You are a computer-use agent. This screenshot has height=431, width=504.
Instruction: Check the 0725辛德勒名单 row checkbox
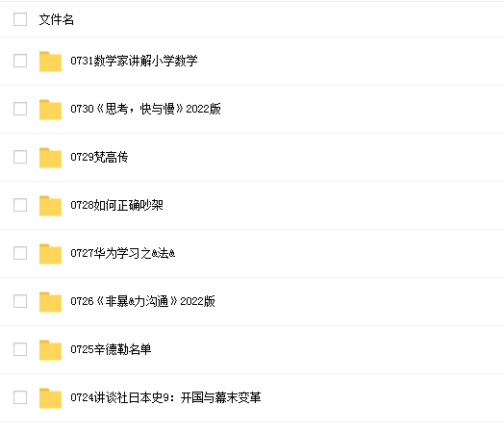20,349
